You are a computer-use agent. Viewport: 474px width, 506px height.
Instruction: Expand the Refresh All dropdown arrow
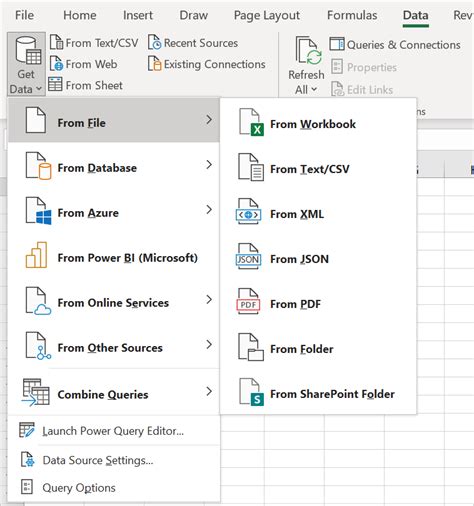click(314, 89)
